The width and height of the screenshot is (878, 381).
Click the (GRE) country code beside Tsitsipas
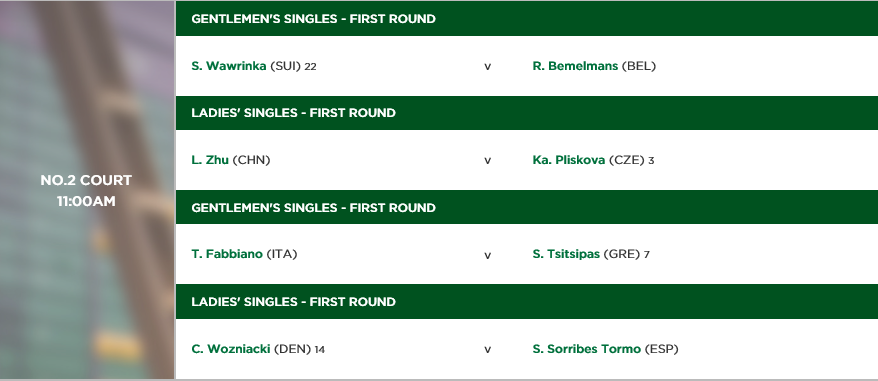pyautogui.click(x=622, y=254)
